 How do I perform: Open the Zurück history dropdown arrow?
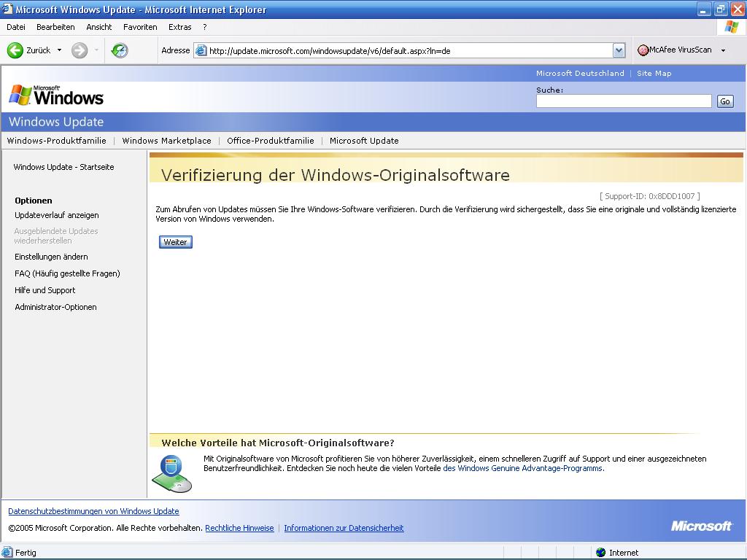coord(60,50)
